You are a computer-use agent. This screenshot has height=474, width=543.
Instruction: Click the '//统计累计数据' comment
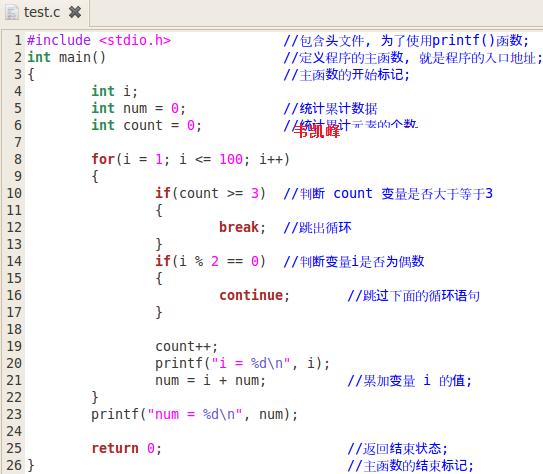(x=330, y=108)
